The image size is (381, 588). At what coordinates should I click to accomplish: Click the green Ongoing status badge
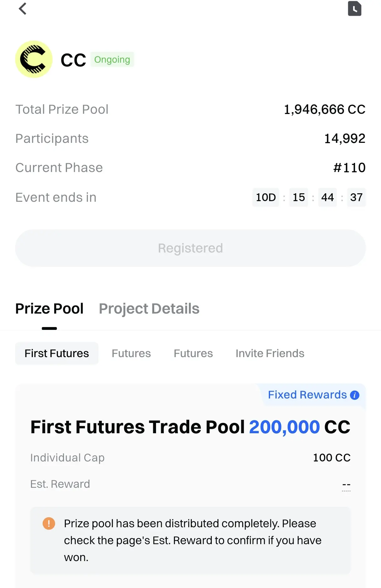tap(112, 60)
